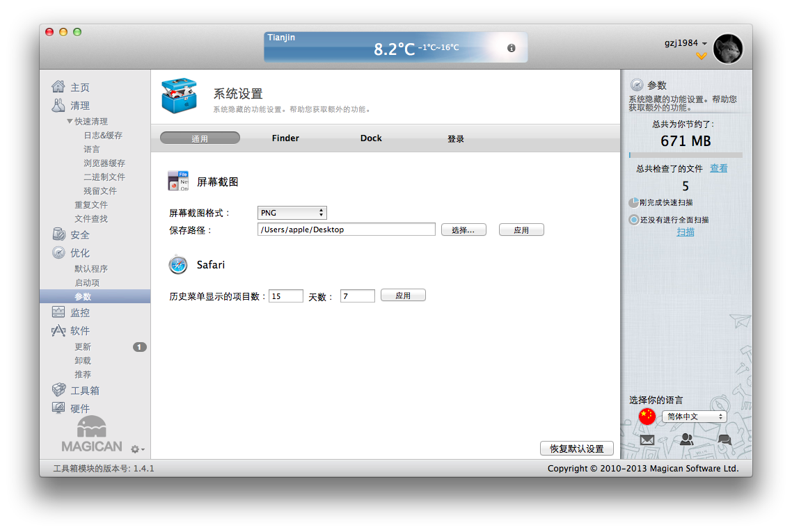The height and width of the screenshot is (532, 792).
Task: Select 默认程序 in sidebar
Action: 91,268
